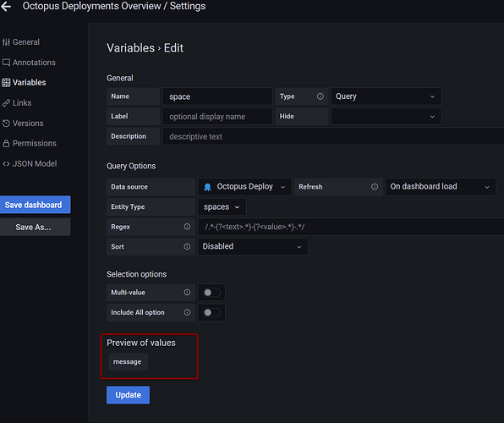Open Permissions settings section

pyautogui.click(x=30, y=144)
